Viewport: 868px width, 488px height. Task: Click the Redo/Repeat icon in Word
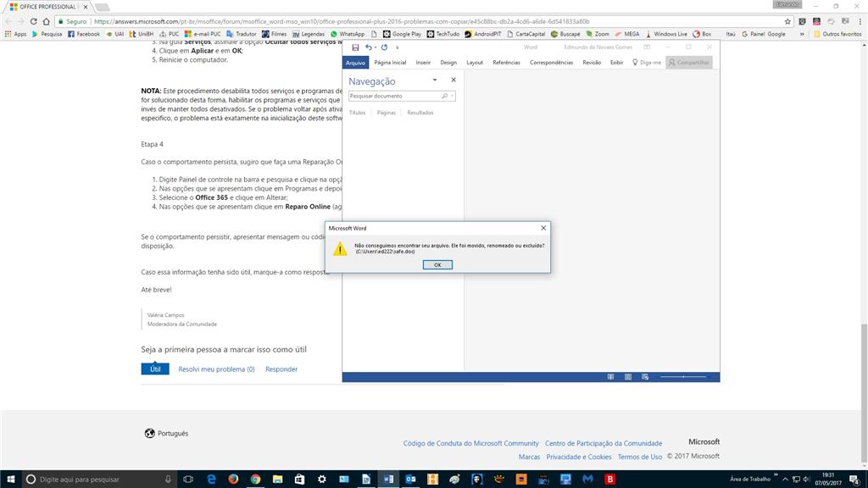click(384, 47)
